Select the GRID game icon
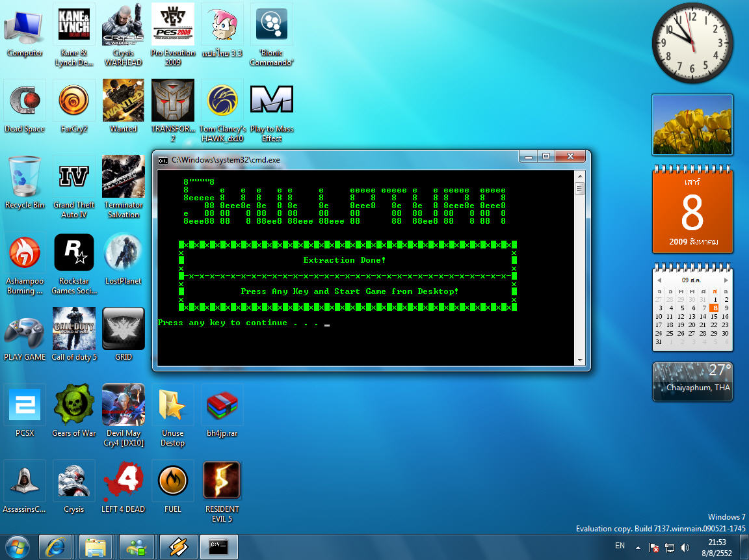Screen dimensions: 749x560 124,334
